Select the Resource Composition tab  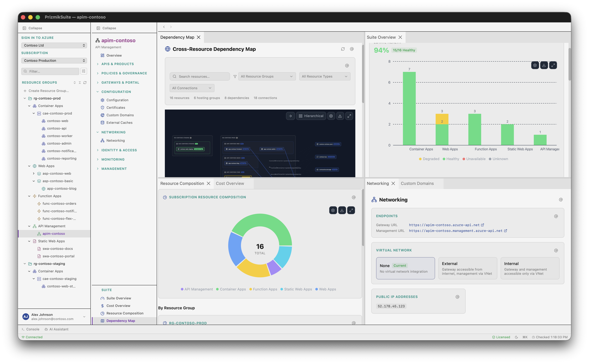(182, 184)
